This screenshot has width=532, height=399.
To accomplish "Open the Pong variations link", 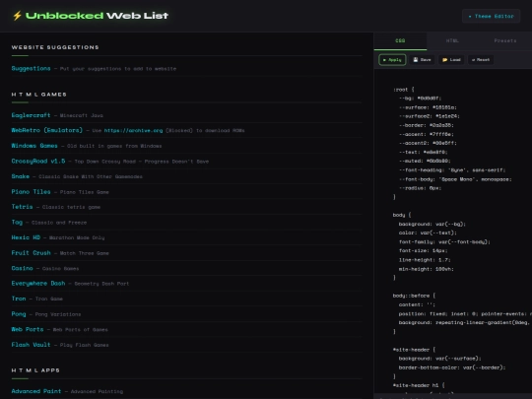I will [19, 314].
